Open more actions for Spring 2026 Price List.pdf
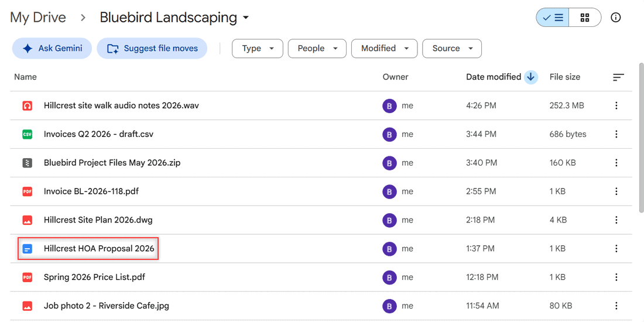This screenshot has width=644, height=322. click(616, 278)
